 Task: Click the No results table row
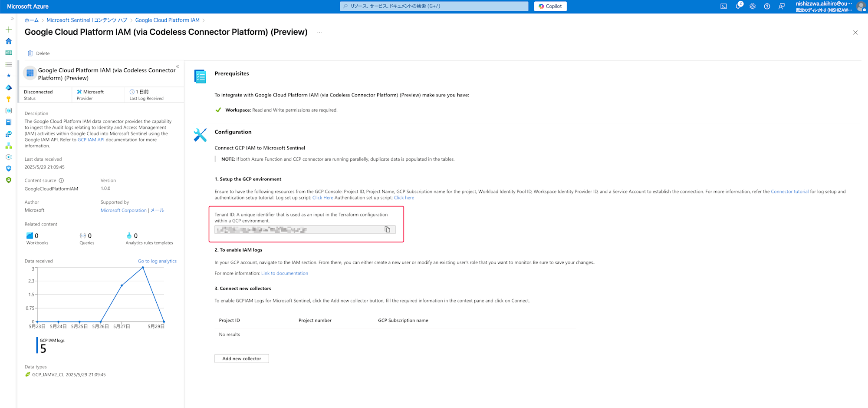click(395, 334)
